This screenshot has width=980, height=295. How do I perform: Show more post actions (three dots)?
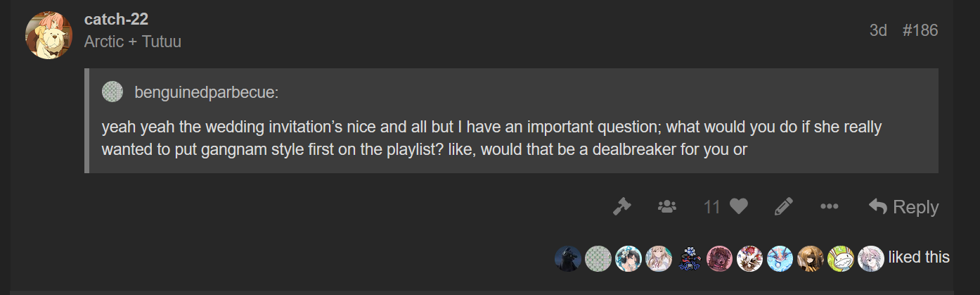[x=829, y=206]
